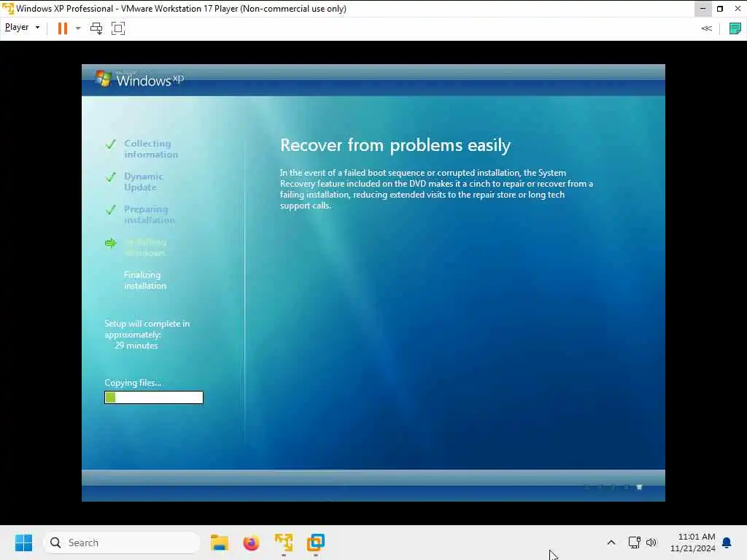Viewport: 747px width, 560px height.
Task: Click 'Recover from problems easily' heading
Action: [395, 145]
